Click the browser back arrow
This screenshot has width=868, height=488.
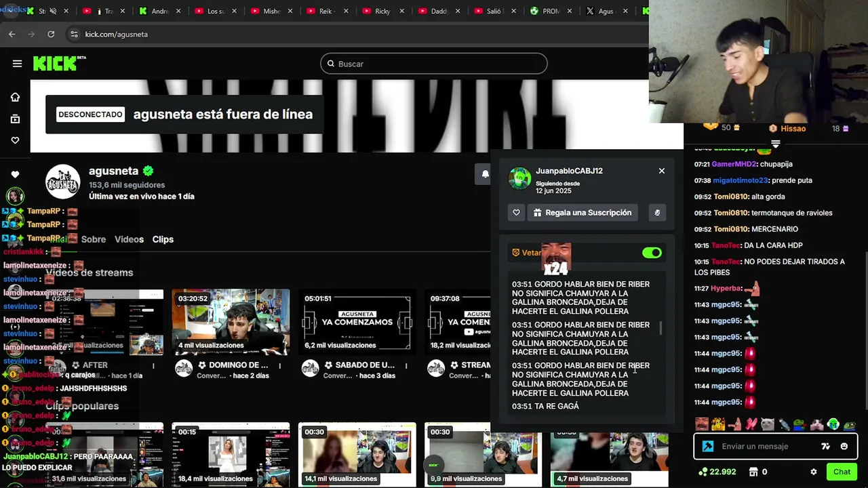[12, 34]
